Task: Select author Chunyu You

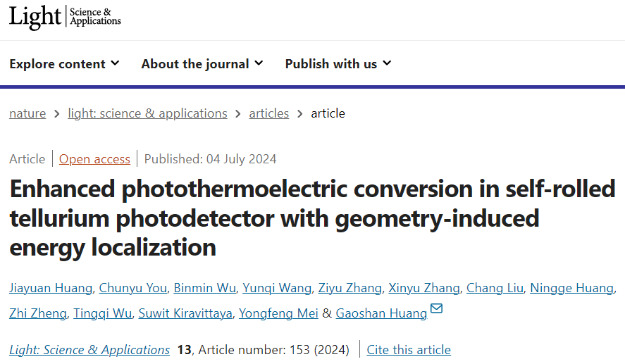Action: coord(133,287)
